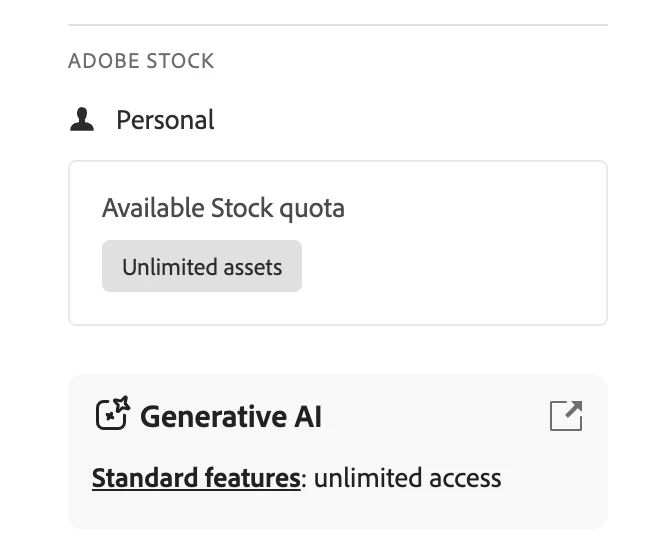This screenshot has height=558, width=664.
Task: Click the Generative AI heading text
Action: (x=231, y=416)
